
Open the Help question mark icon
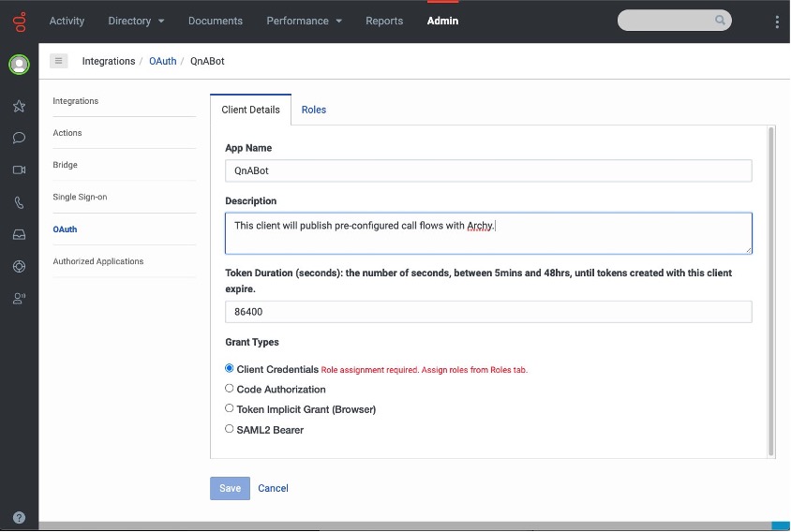click(19, 517)
